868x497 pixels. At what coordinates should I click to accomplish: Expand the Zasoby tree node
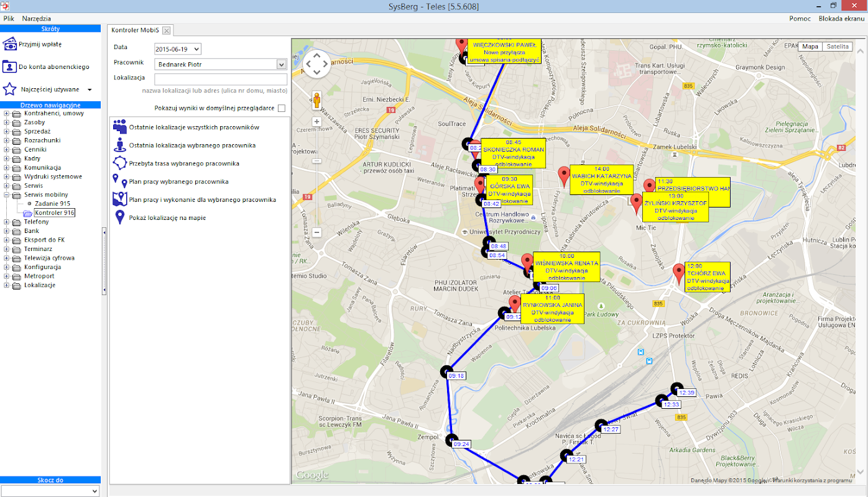[7, 122]
